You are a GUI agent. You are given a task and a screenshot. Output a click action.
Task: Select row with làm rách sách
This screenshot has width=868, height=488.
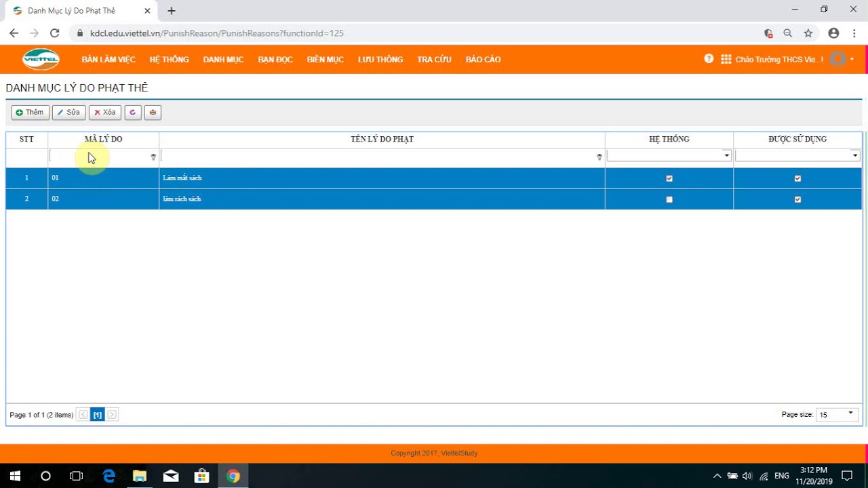(x=434, y=199)
